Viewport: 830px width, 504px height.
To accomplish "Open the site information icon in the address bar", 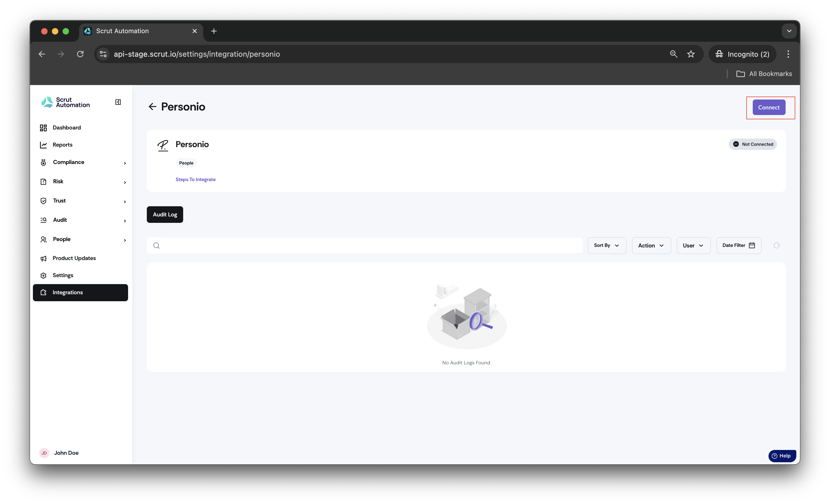I will [103, 54].
